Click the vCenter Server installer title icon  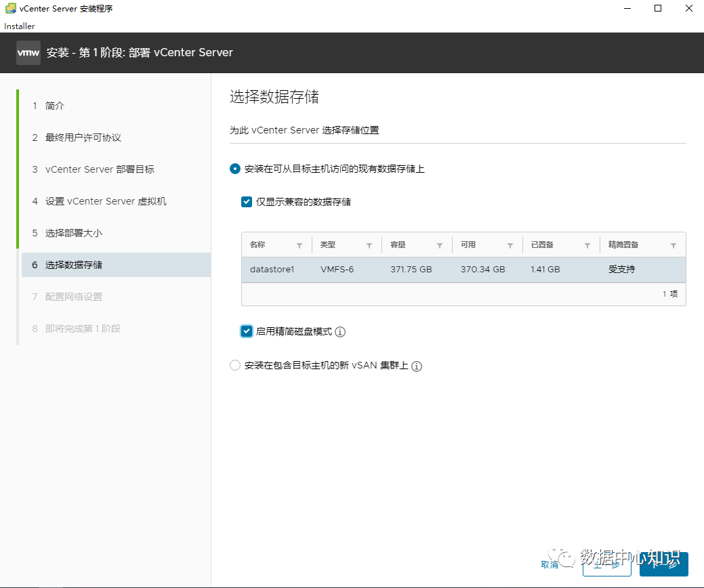coord(10,8)
